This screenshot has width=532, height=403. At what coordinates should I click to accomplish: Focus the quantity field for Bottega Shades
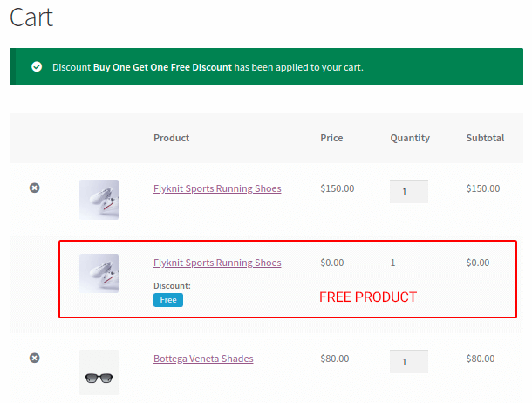pyautogui.click(x=408, y=362)
